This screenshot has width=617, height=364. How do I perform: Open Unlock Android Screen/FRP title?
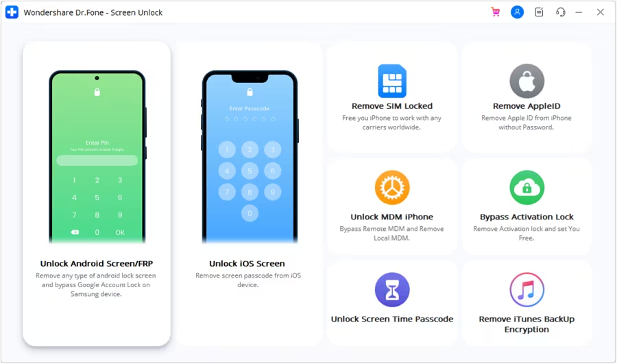pyautogui.click(x=97, y=263)
